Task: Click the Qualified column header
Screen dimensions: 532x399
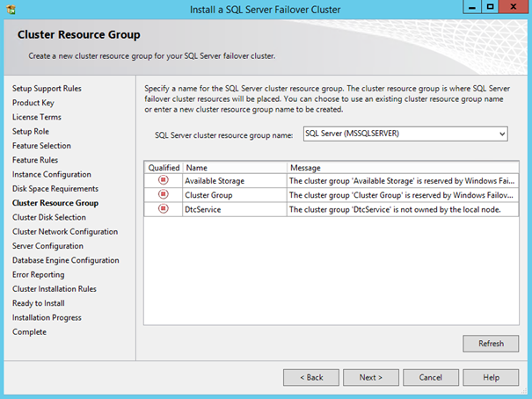Action: pyautogui.click(x=164, y=167)
